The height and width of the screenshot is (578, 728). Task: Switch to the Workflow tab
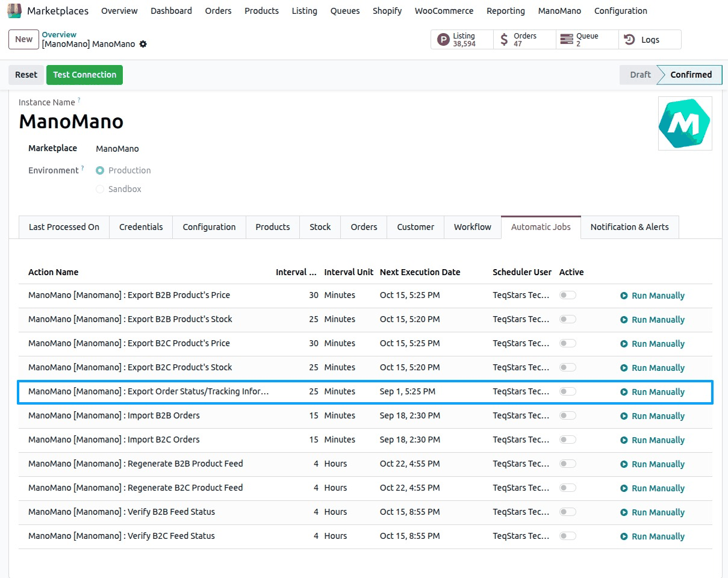tap(473, 227)
